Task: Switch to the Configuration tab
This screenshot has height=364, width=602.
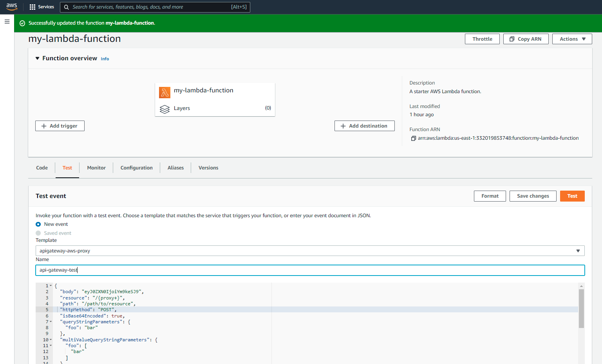Action: 136,168
